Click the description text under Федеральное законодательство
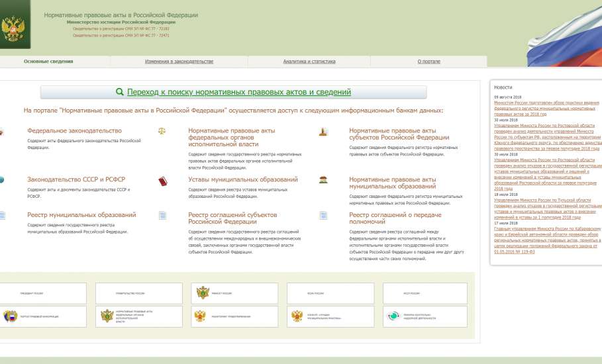The height and width of the screenshot is (364, 602). click(84, 144)
